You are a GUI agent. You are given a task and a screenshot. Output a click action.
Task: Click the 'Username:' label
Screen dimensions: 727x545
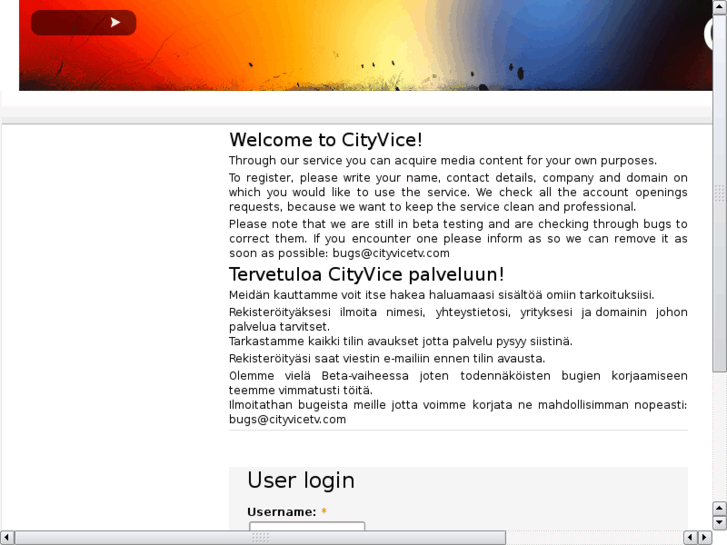[x=281, y=512]
